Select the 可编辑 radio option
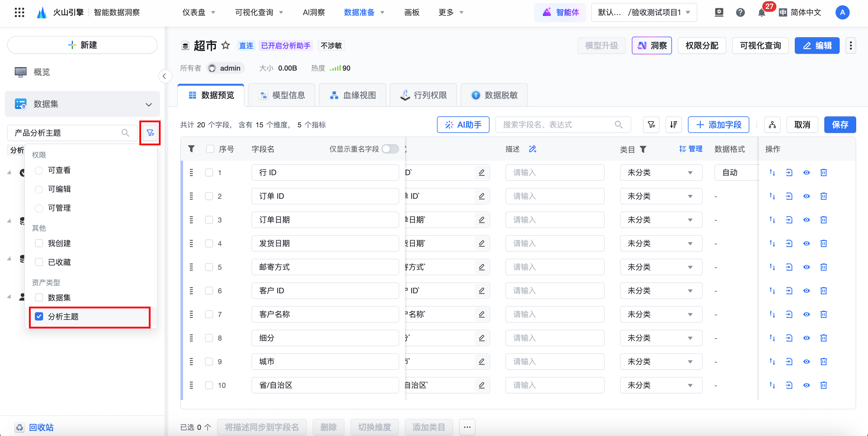This screenshot has width=868, height=436. (39, 189)
